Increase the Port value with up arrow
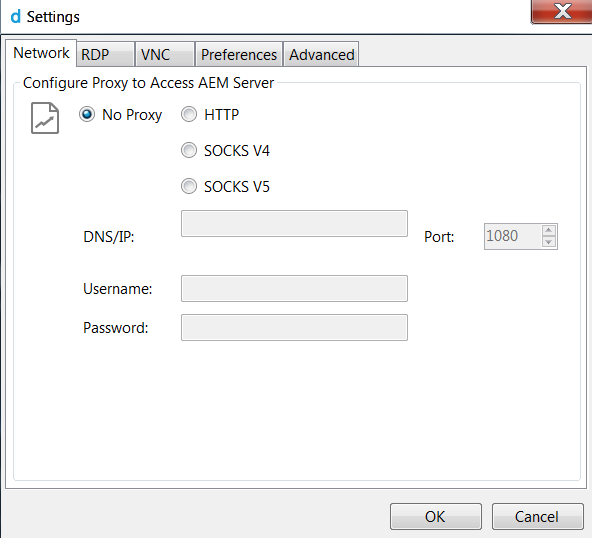 (x=549, y=230)
